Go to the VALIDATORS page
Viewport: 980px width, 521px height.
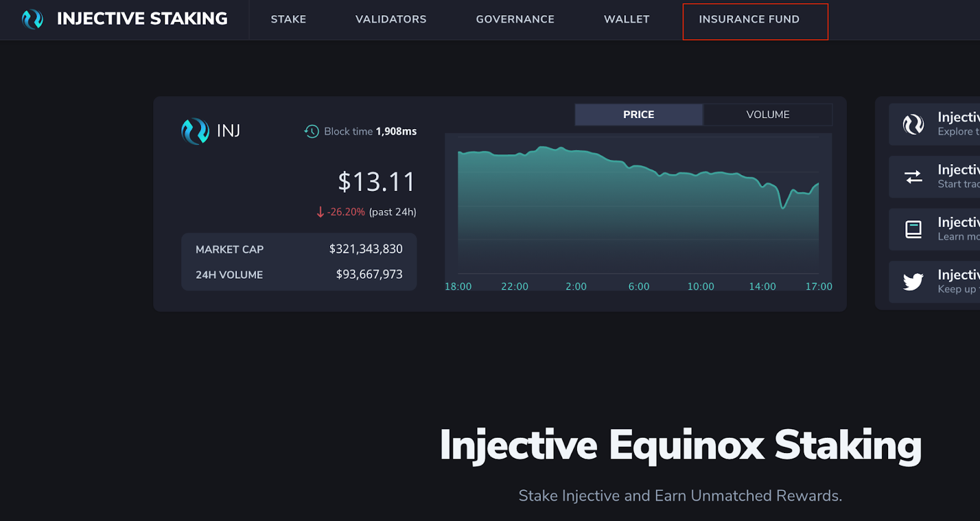(391, 20)
